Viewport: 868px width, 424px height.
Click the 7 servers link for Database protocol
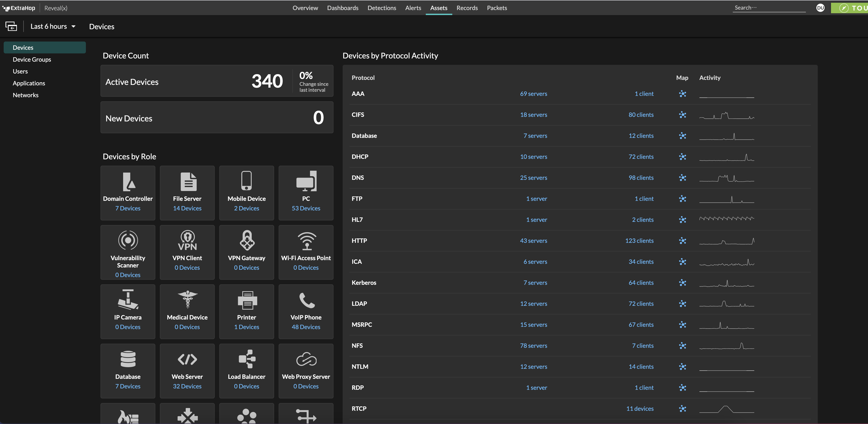coord(535,136)
